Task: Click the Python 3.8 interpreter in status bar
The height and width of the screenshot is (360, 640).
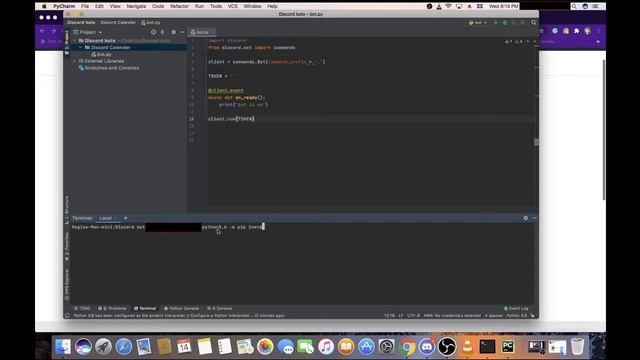Action: pos(517,316)
